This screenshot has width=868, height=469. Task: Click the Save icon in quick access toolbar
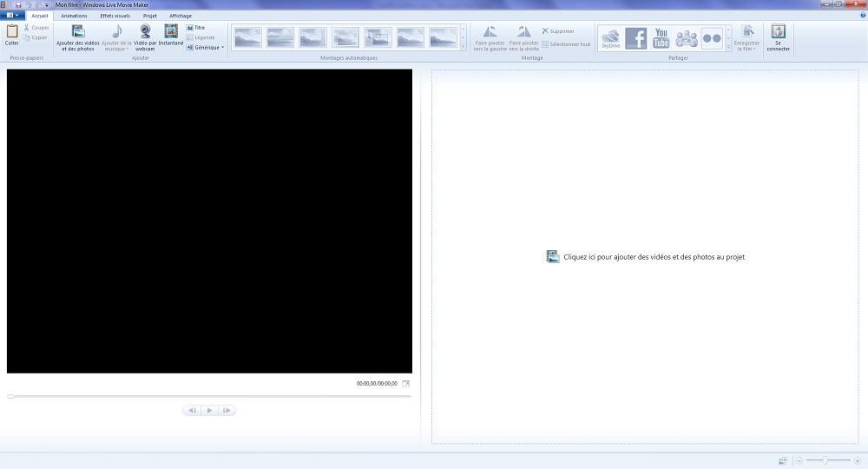17,4
